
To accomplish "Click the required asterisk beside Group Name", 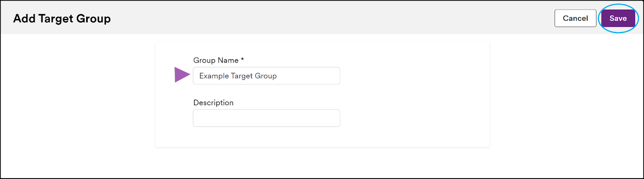I will coord(242,60).
